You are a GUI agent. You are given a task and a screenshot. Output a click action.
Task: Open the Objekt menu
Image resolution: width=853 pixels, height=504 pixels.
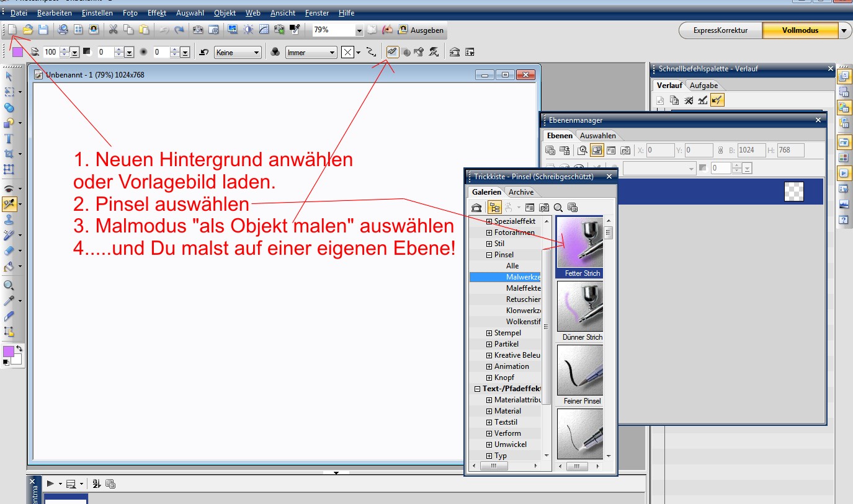[225, 12]
